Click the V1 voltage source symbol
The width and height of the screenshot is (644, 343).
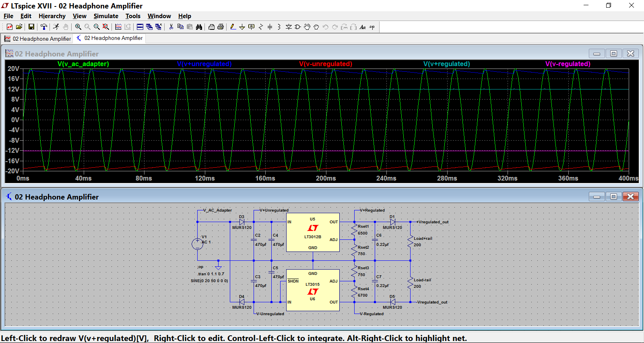coord(197,243)
